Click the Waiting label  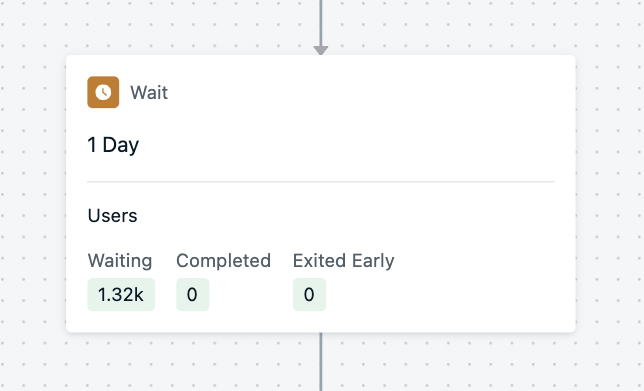[120, 260]
